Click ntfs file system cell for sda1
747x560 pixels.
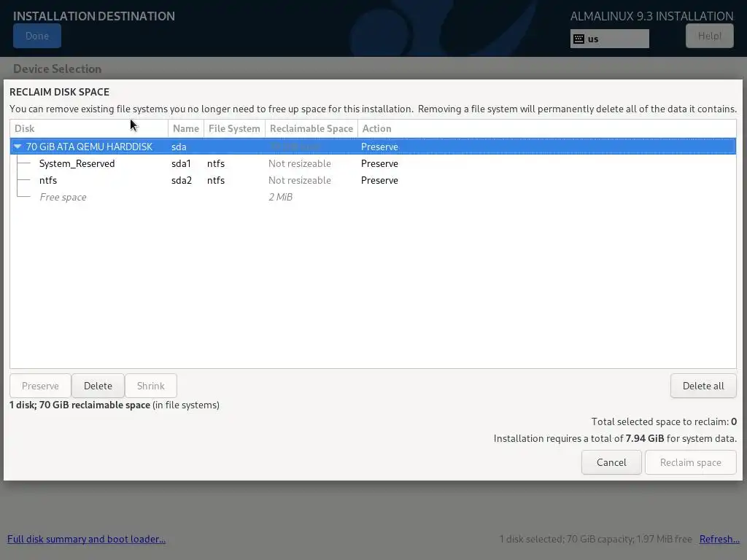tap(216, 163)
